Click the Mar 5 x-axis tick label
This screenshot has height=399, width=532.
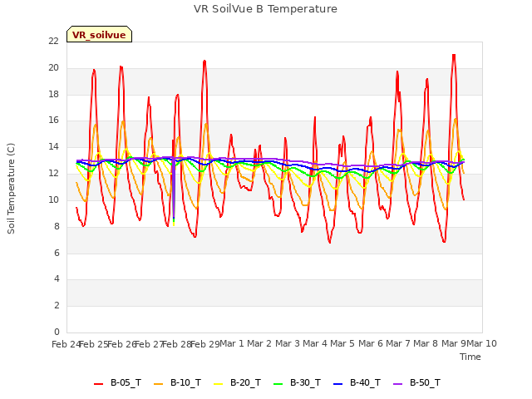tap(342, 343)
